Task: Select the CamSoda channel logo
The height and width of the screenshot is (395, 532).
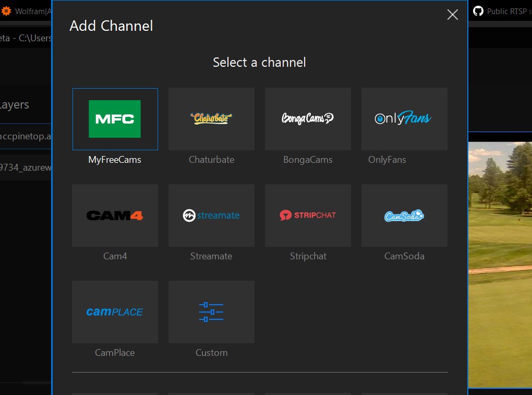Action: 404,216
